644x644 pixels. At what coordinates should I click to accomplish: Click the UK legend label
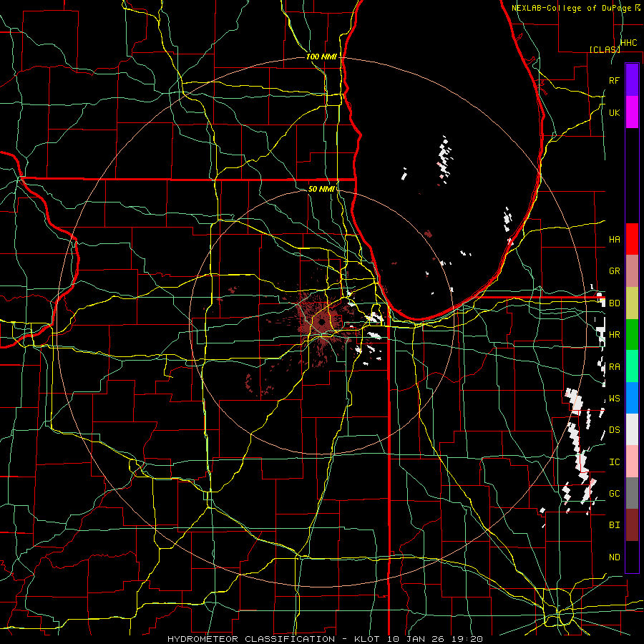coord(614,112)
